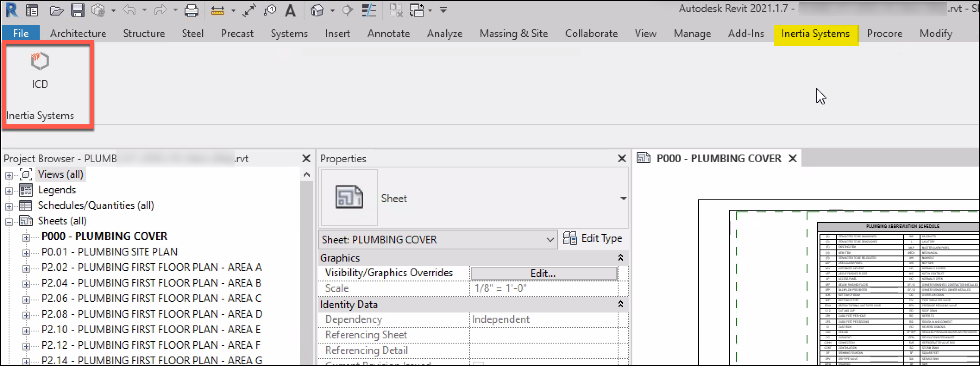
Task: Switch to the Systems ribbon tab
Action: pos(289,34)
